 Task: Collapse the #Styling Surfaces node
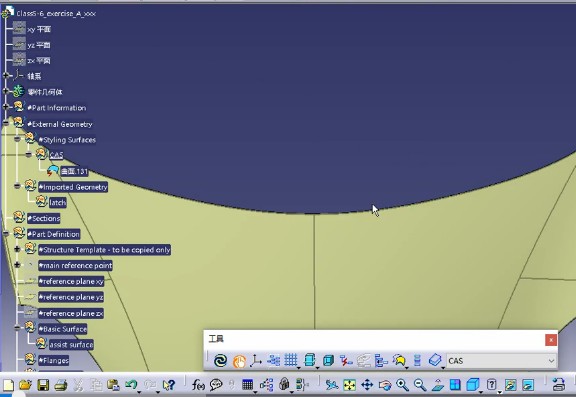17,139
